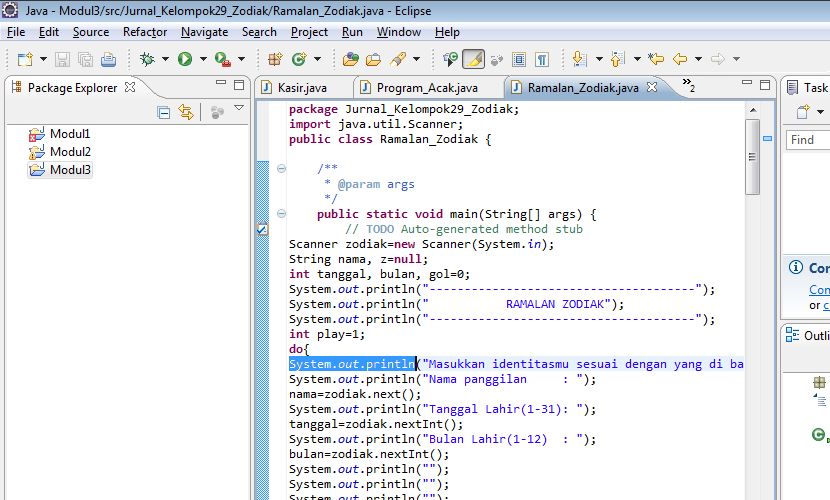The width and height of the screenshot is (830, 500).
Task: Click Back navigation arrow in toolbar
Action: [x=680, y=60]
